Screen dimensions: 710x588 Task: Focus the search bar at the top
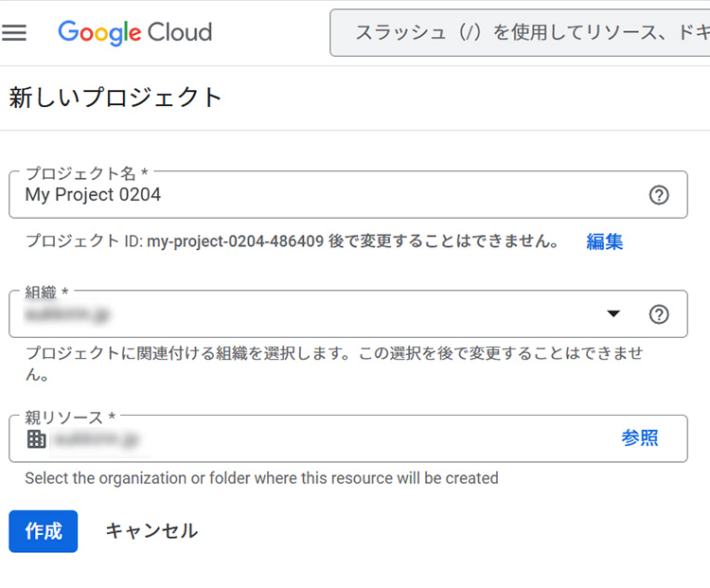click(x=519, y=33)
